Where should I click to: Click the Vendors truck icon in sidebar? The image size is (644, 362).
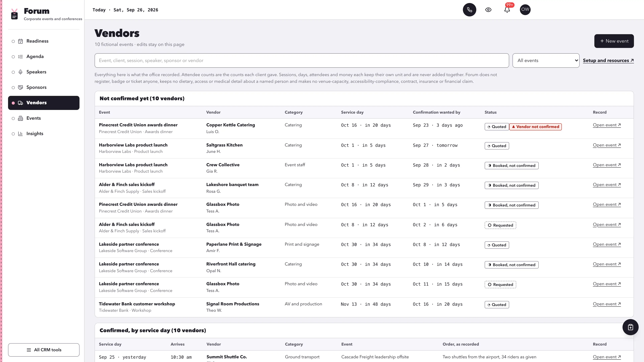[x=20, y=103]
